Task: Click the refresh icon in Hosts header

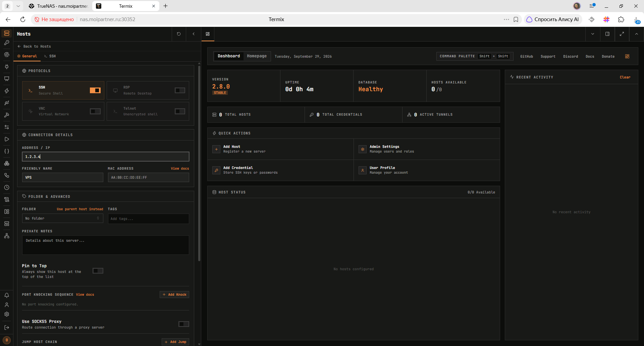Action: tap(179, 34)
